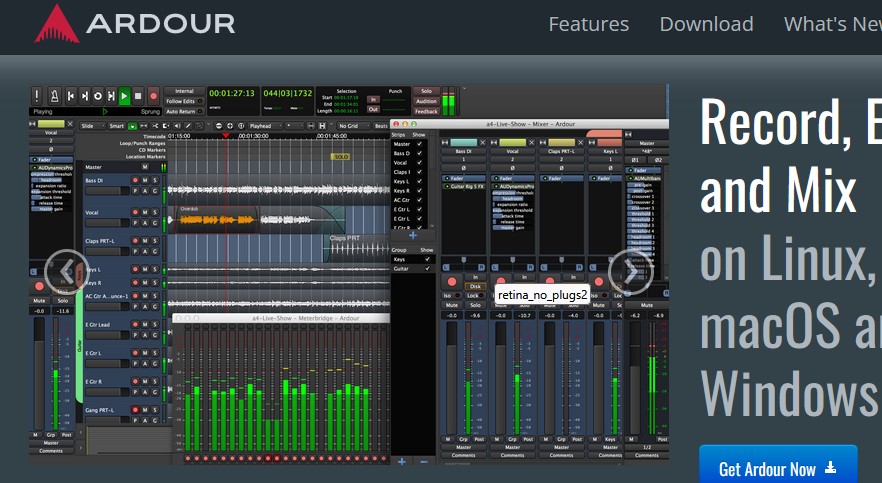
Task: Arm record on the E Gtr Lead track
Action: [135, 324]
